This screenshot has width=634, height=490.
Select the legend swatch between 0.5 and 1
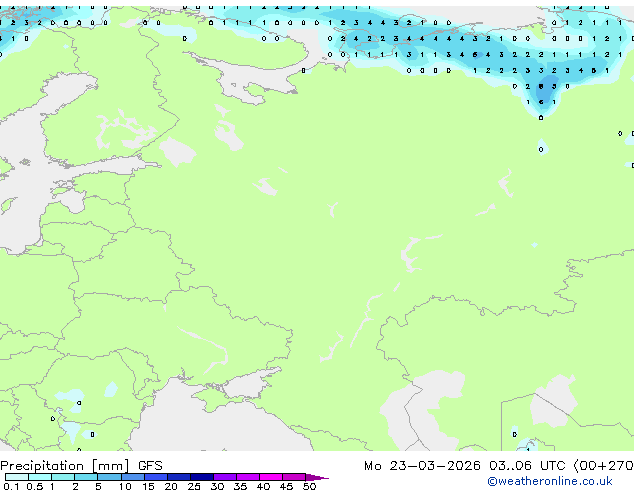(40, 477)
